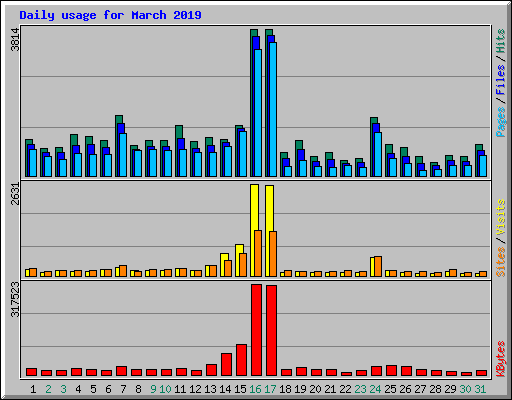Click the 3814 axis value

coord(15,40)
